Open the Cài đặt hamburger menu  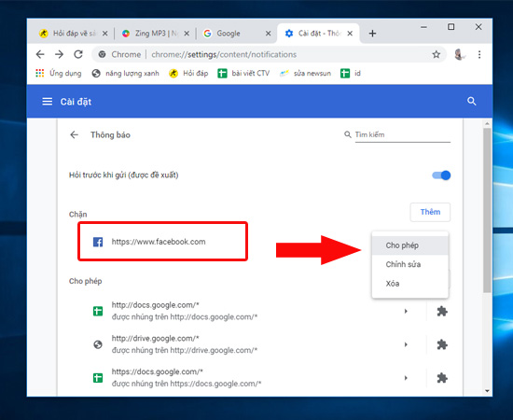[48, 102]
